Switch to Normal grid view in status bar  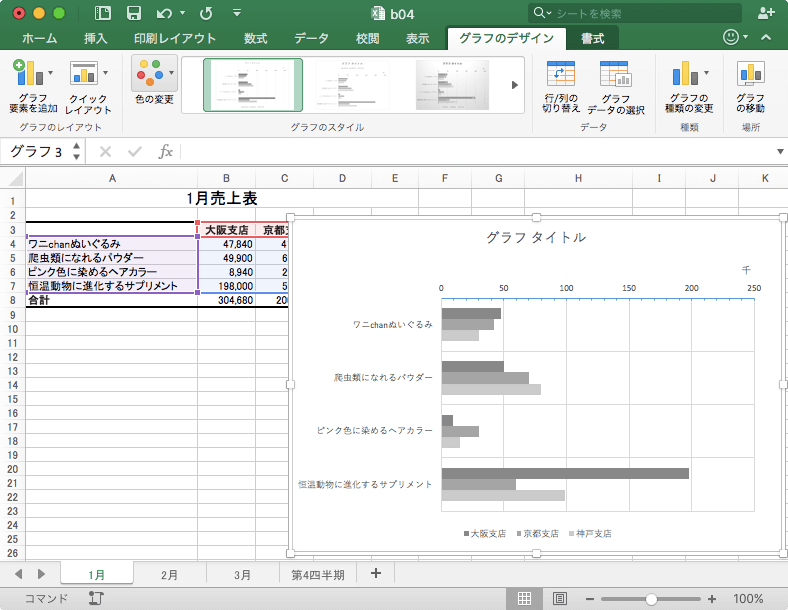point(523,598)
